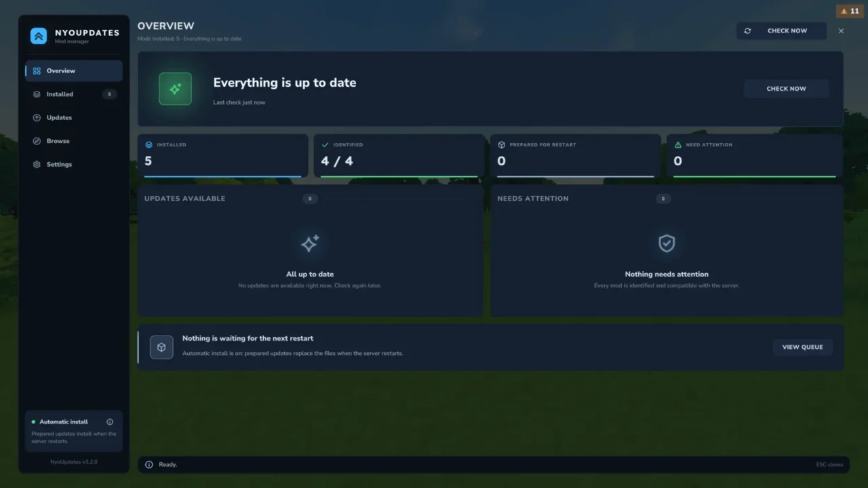Click the Automatic install label
This screenshot has height=488, width=868.
[64, 422]
